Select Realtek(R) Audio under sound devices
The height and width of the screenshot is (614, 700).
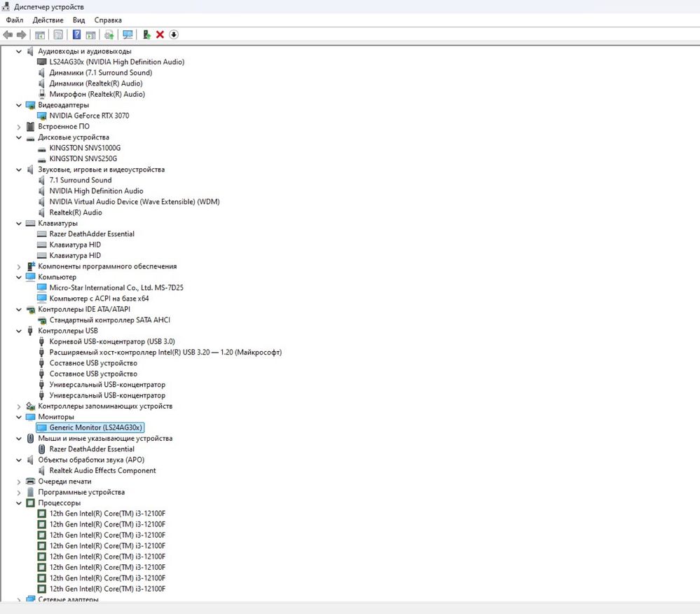click(76, 212)
